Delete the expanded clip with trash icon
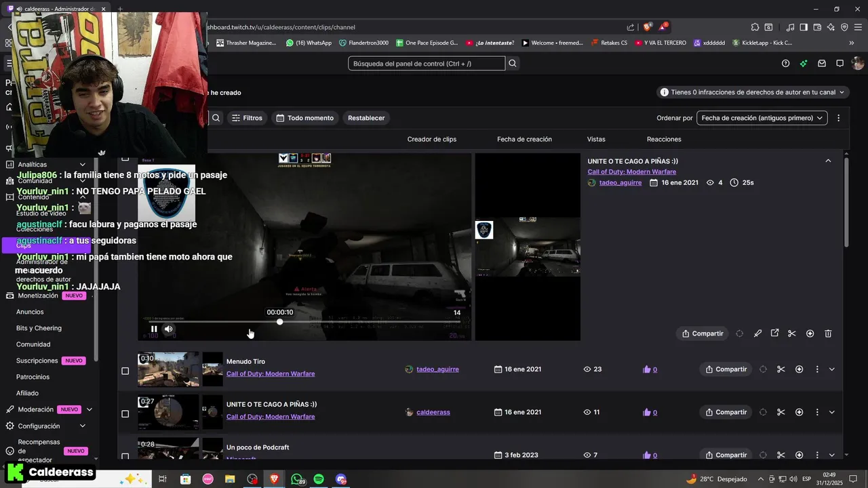 [x=828, y=333]
